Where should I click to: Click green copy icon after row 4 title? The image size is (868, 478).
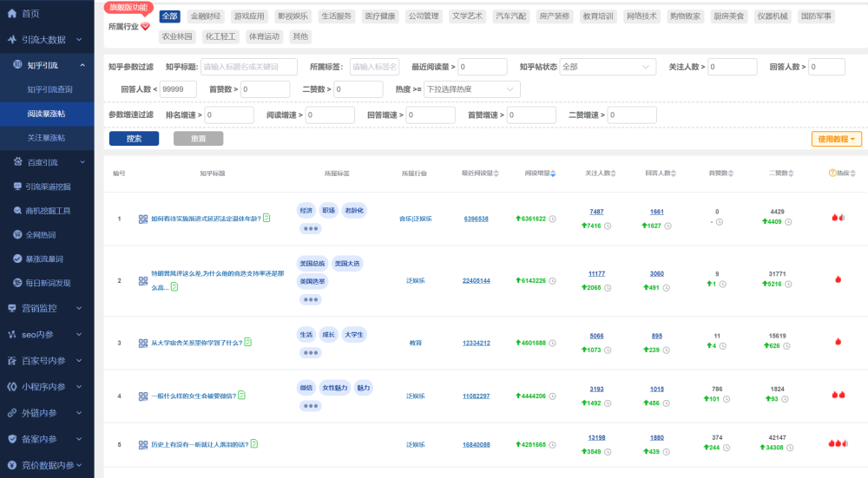pyautogui.click(x=241, y=395)
